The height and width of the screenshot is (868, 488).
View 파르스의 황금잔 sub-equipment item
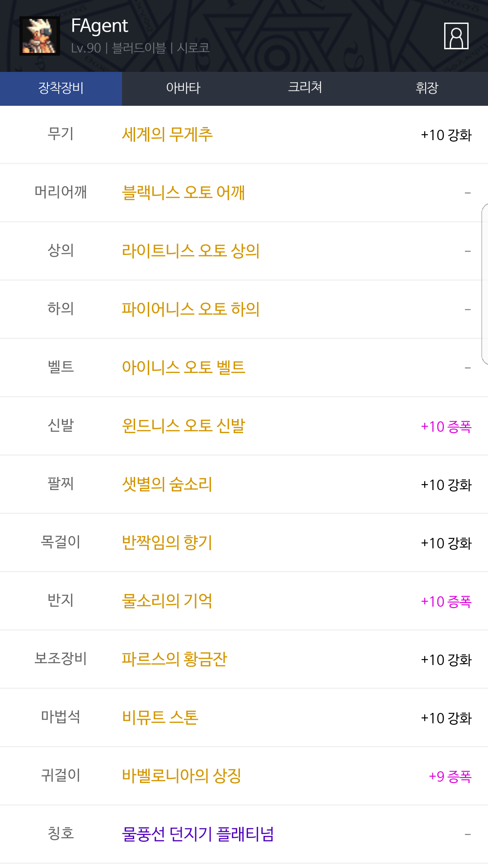[x=174, y=659]
